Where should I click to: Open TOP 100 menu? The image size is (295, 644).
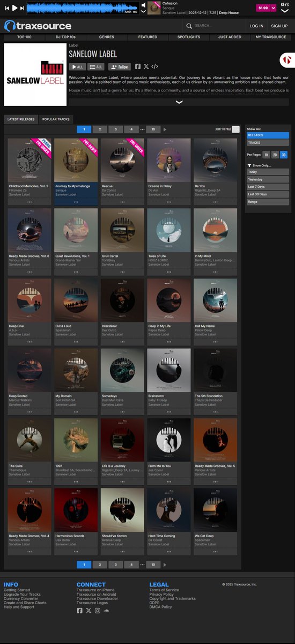24,37
